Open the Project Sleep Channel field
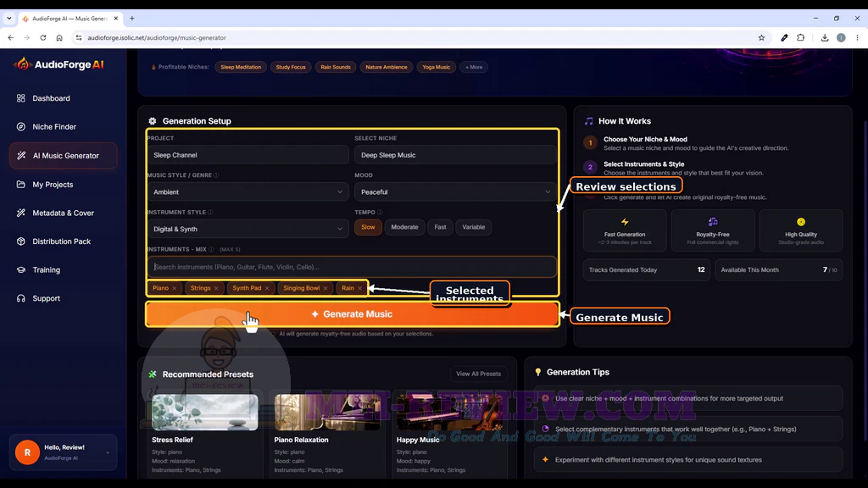The image size is (868, 488). click(x=248, y=155)
